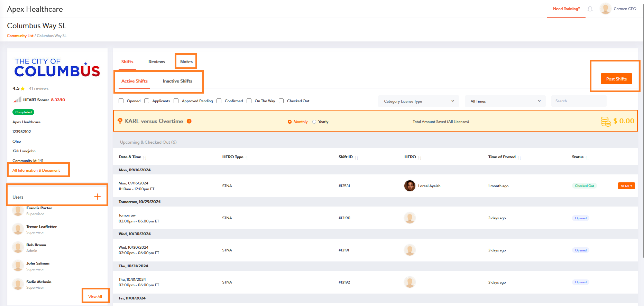
Task: Click empty HERO avatar for shift #13190
Action: (x=410, y=218)
